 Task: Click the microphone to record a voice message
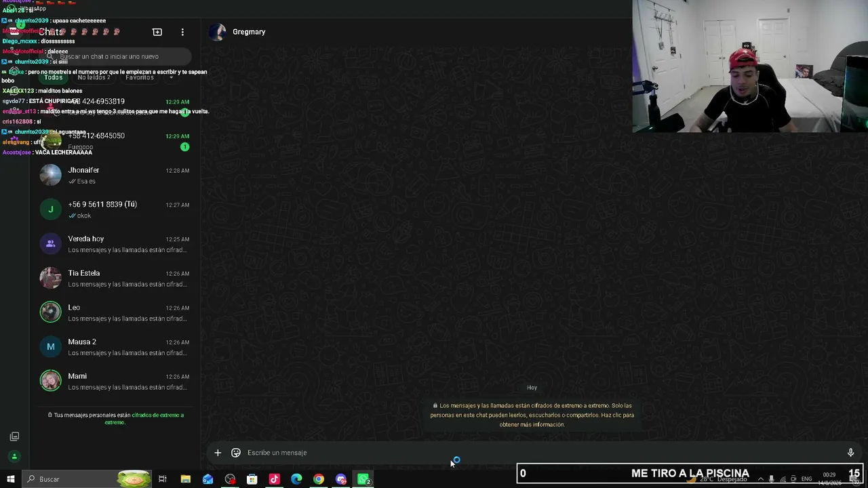coord(850,453)
